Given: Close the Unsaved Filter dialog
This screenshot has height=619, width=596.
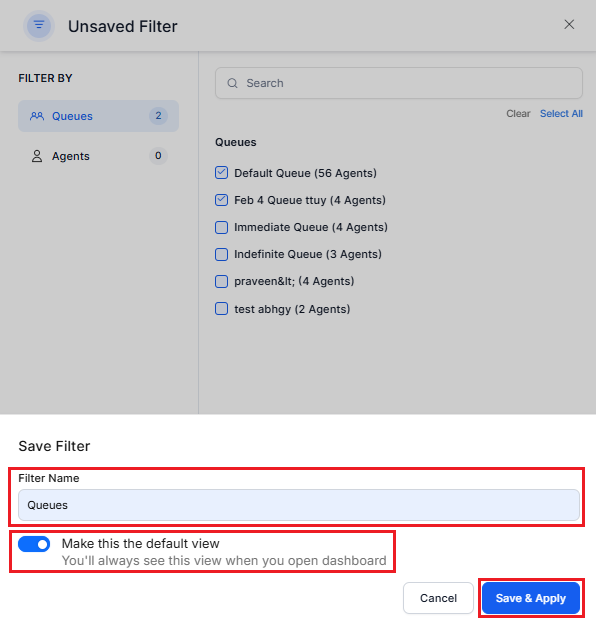Looking at the screenshot, I should [x=569, y=24].
